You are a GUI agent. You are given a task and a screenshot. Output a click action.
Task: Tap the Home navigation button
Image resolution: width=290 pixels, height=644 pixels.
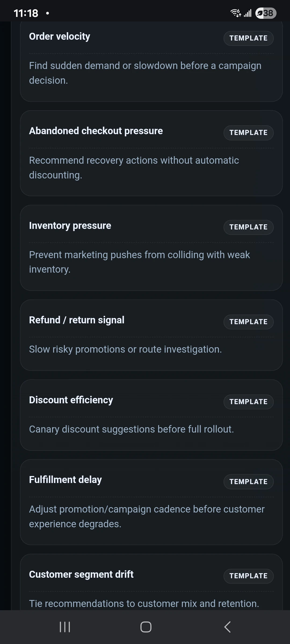point(145,627)
